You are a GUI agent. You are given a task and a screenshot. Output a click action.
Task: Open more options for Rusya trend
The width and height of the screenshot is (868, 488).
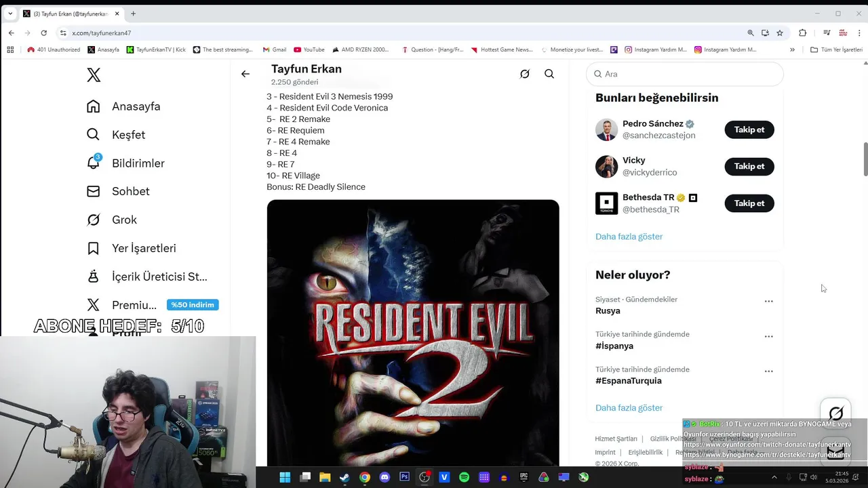click(768, 301)
